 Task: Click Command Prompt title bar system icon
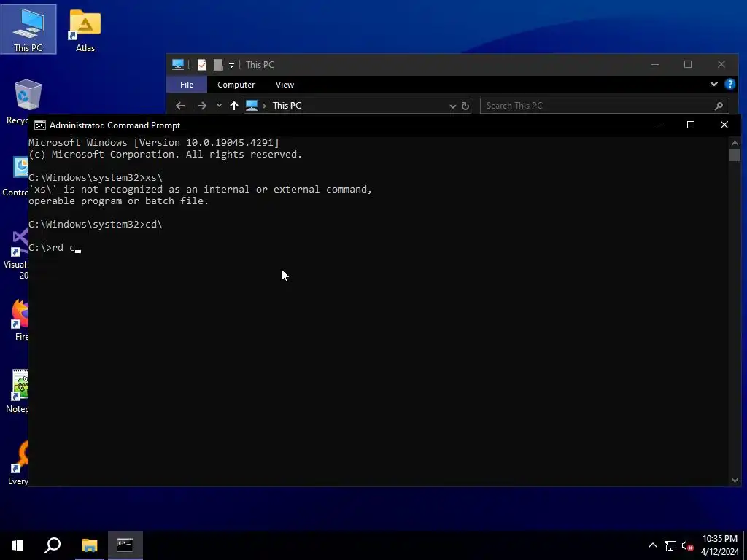click(40, 125)
